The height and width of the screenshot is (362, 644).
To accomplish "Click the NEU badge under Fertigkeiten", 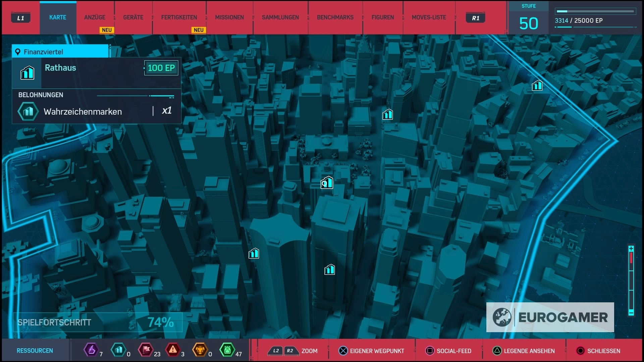I will click(199, 30).
